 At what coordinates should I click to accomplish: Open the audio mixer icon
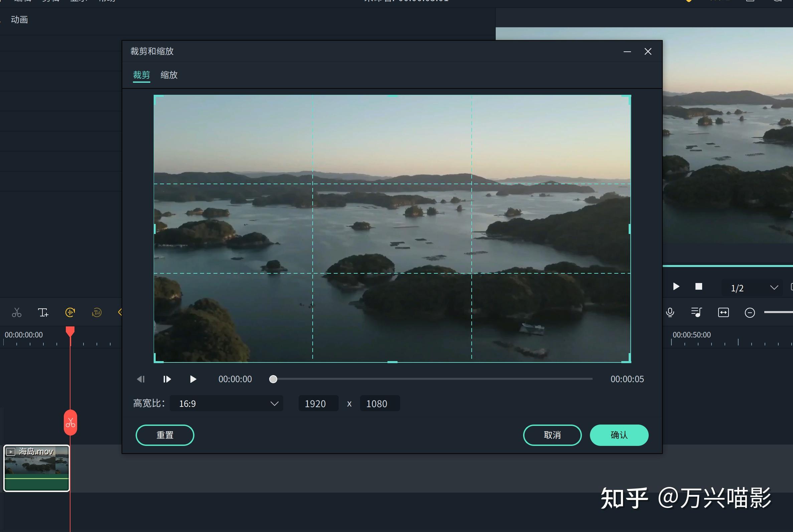(x=696, y=312)
